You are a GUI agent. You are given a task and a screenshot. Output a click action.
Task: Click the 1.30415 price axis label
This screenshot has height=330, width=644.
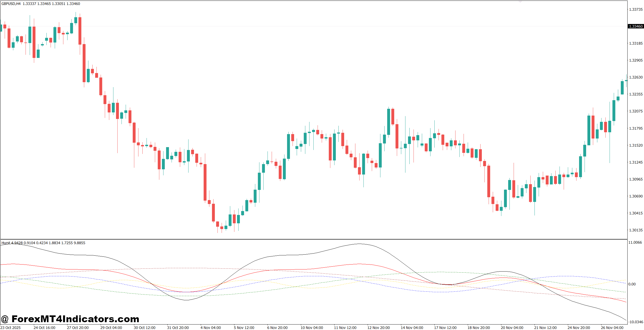click(636, 213)
